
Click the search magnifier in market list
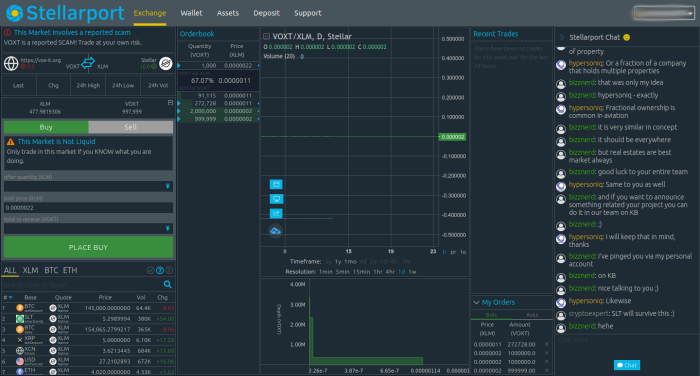(167, 284)
